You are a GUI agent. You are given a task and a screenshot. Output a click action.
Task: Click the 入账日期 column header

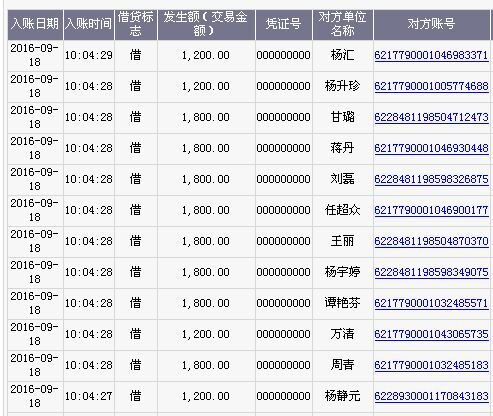click(35, 24)
